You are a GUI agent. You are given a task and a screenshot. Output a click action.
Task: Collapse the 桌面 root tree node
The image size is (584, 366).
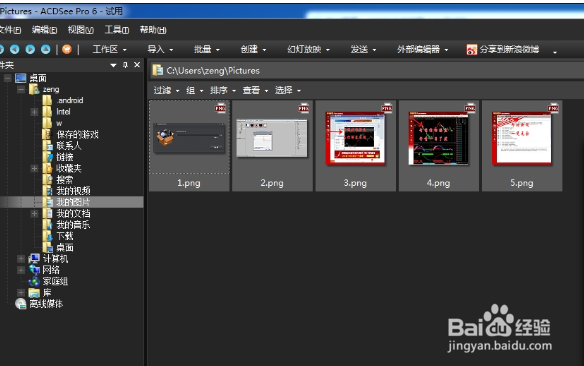(7, 78)
